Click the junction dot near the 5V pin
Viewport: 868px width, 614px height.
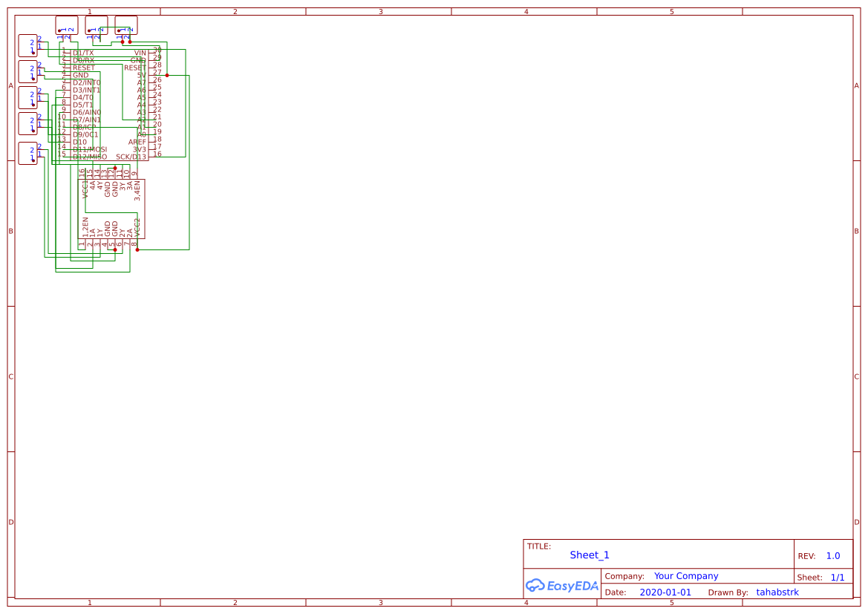166,75
